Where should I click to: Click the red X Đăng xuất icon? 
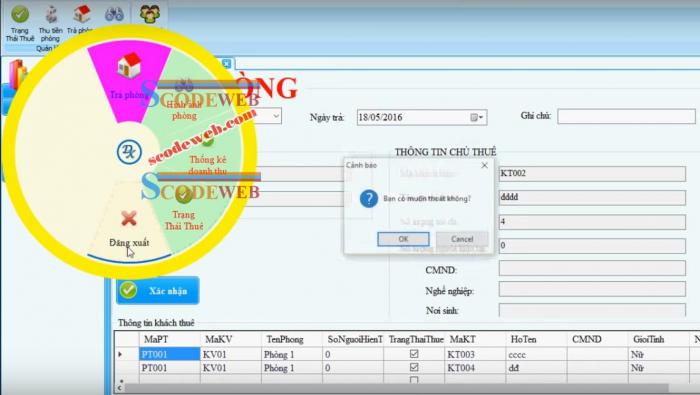[x=129, y=218]
